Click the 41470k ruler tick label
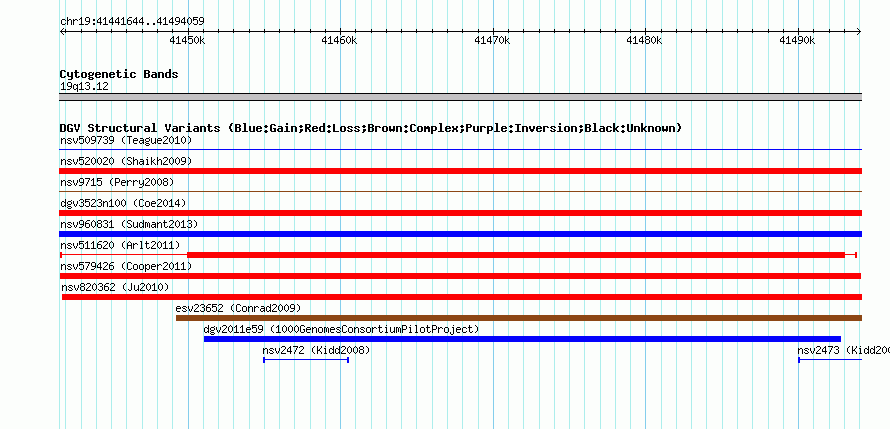 [x=492, y=40]
